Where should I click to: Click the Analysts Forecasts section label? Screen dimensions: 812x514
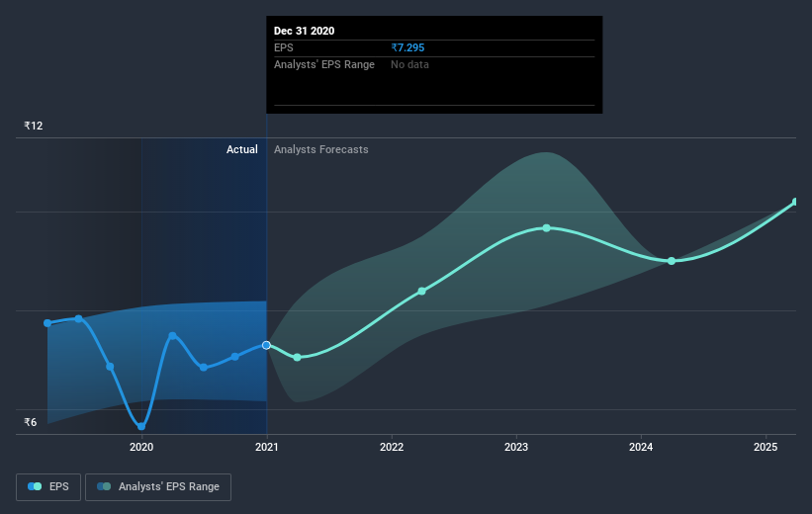click(x=321, y=149)
